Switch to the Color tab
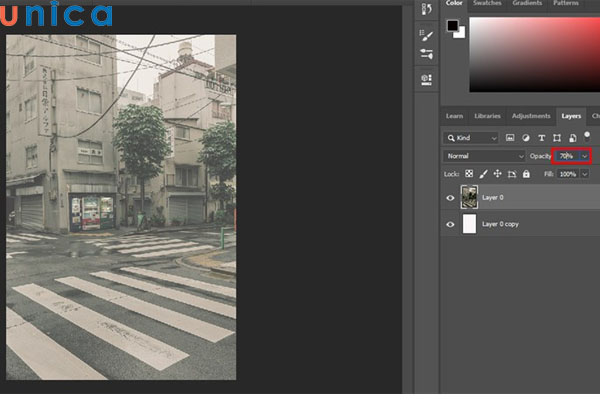This screenshot has width=600, height=400. (454, 3)
